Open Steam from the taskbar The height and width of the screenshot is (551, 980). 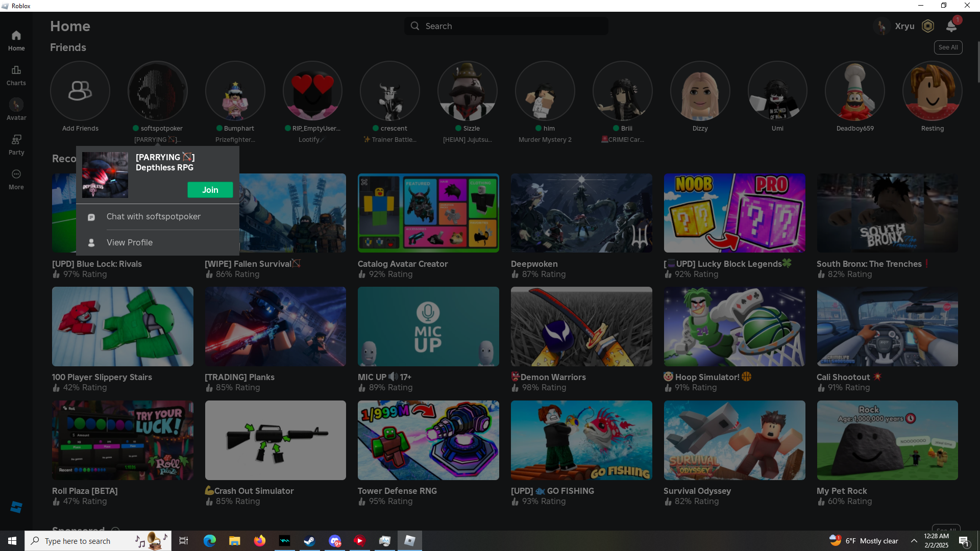coord(309,541)
